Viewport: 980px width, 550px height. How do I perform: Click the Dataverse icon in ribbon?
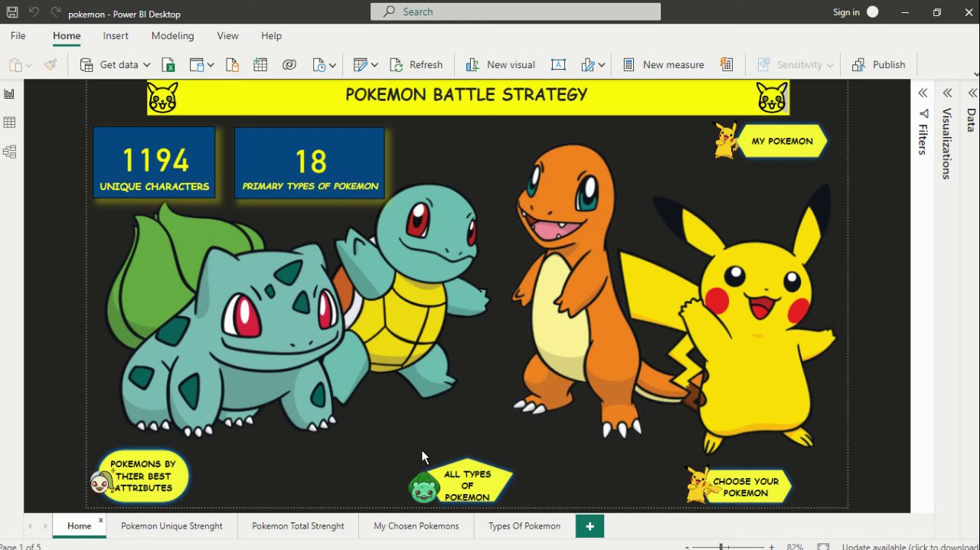coord(289,65)
